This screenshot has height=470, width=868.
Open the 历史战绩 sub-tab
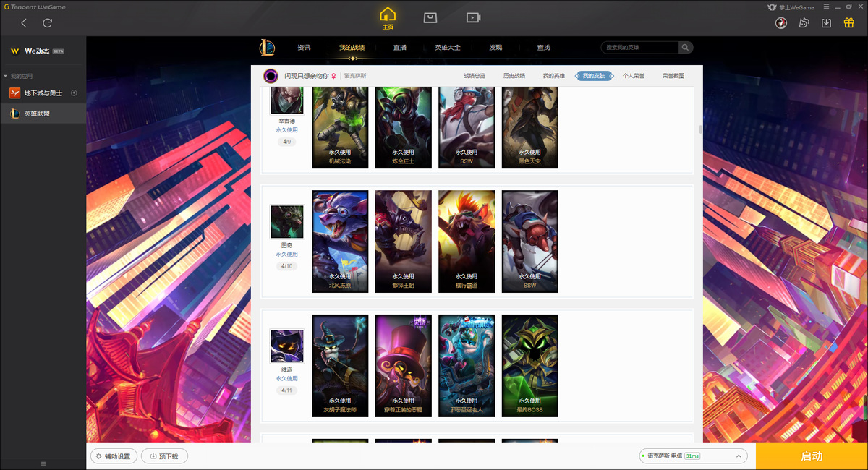tap(514, 76)
